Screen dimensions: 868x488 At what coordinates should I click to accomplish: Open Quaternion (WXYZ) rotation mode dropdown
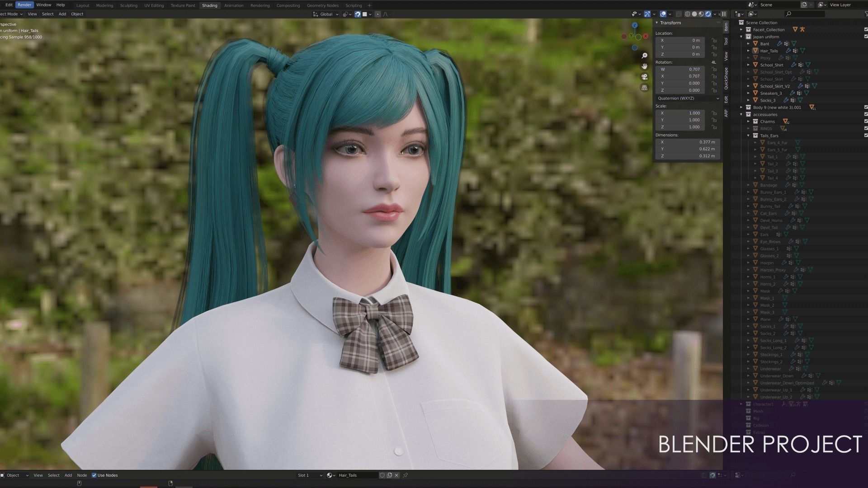coord(687,98)
